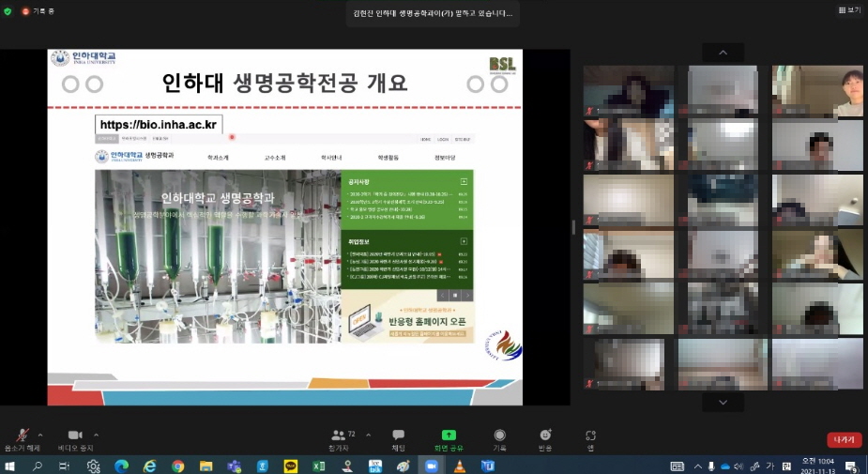Switch to Zoom app on taskbar
The image size is (868, 474).
[x=432, y=466]
